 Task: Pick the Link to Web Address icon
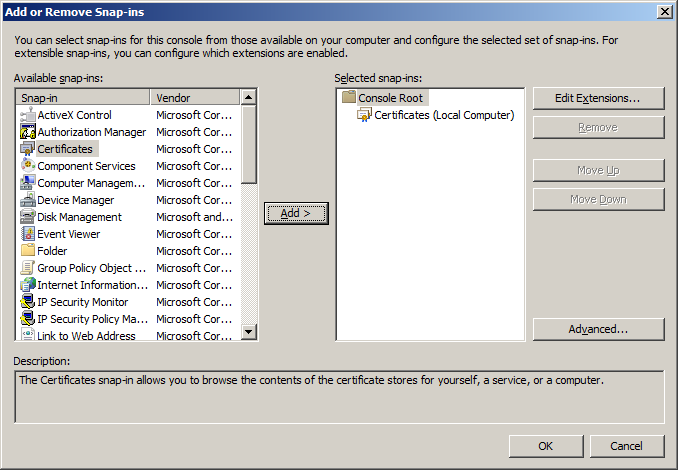[x=28, y=335]
